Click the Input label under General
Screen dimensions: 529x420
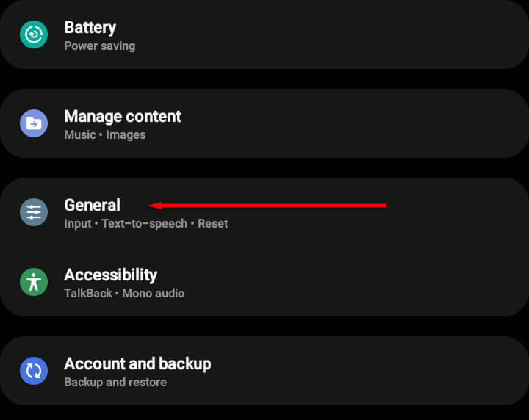pos(77,224)
